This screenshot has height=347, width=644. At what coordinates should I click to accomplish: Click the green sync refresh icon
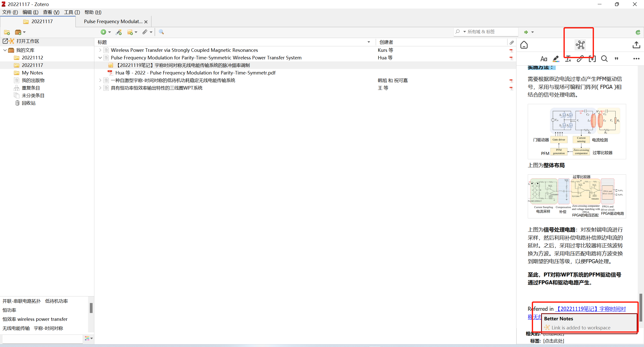[x=638, y=32]
